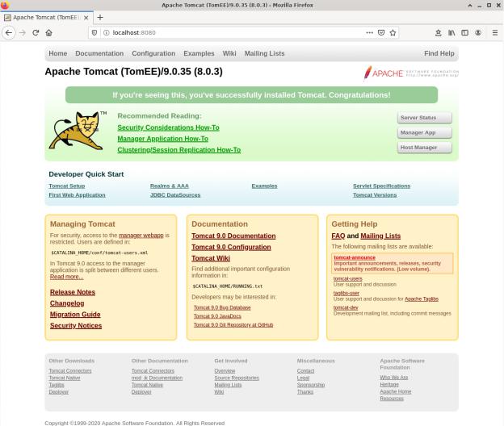
Task: Open Tomcat 9.0 Configuration link
Action: click(x=231, y=247)
